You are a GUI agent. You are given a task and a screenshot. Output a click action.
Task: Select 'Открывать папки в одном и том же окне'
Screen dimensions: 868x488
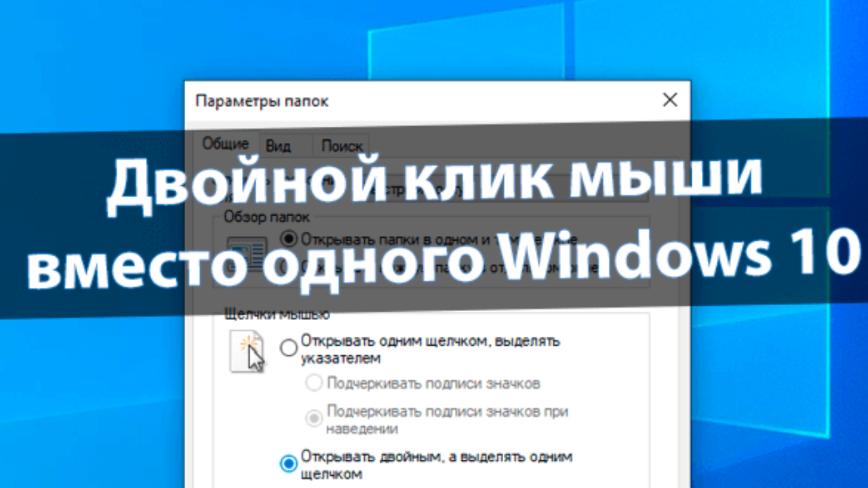(289, 239)
